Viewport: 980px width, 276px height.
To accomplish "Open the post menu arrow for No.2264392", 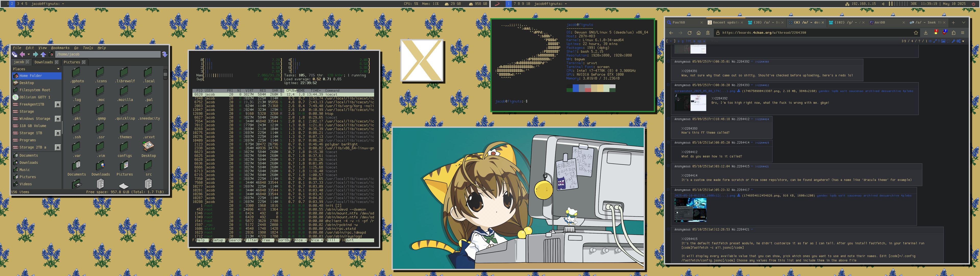I will click(752, 61).
